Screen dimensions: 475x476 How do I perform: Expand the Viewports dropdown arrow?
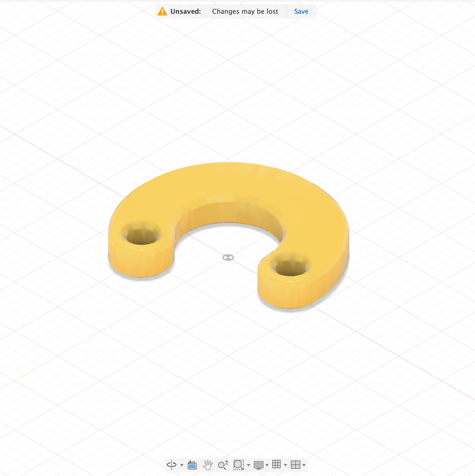[x=304, y=465]
